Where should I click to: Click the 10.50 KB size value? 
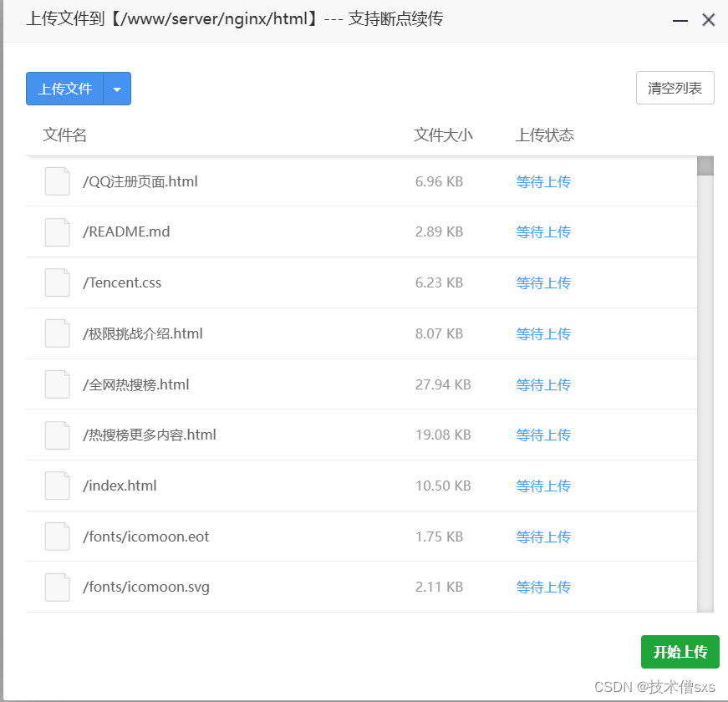tap(443, 486)
